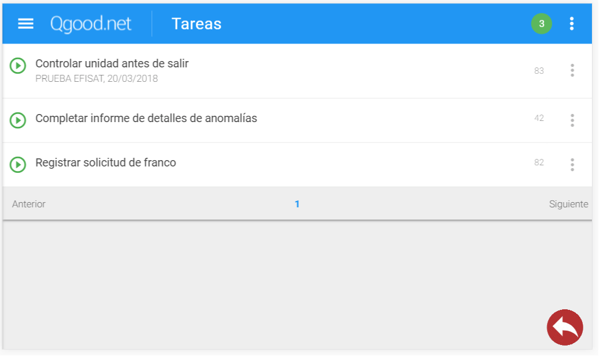The height and width of the screenshot is (364, 600).
Task: Click the Tareas header title
Action: coord(196,24)
